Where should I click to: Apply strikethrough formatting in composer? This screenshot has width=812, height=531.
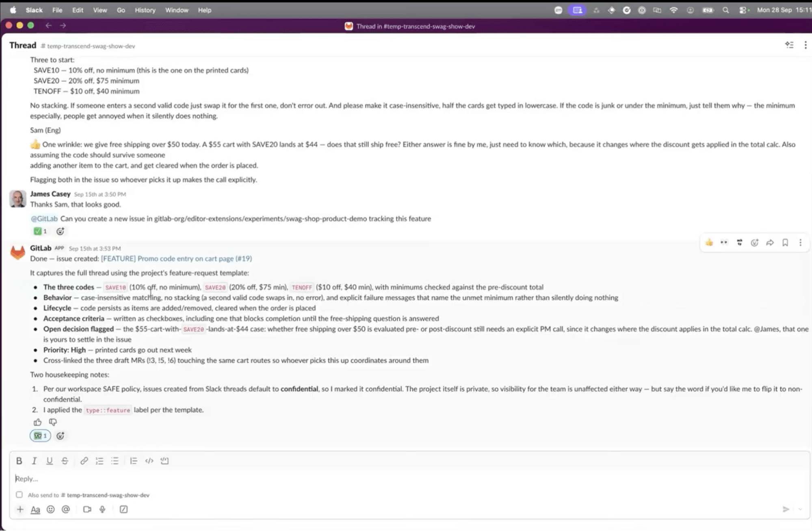tap(65, 461)
